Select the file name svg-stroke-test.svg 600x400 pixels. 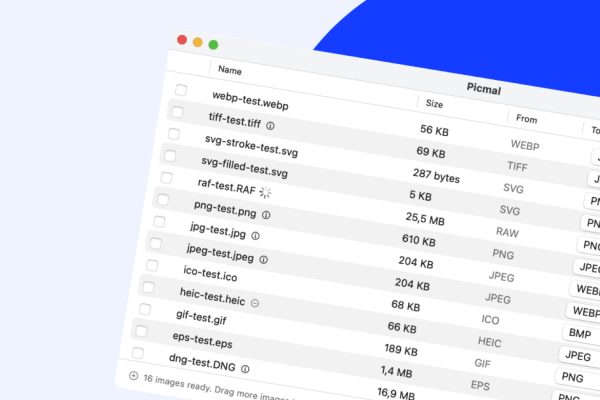[x=251, y=146]
